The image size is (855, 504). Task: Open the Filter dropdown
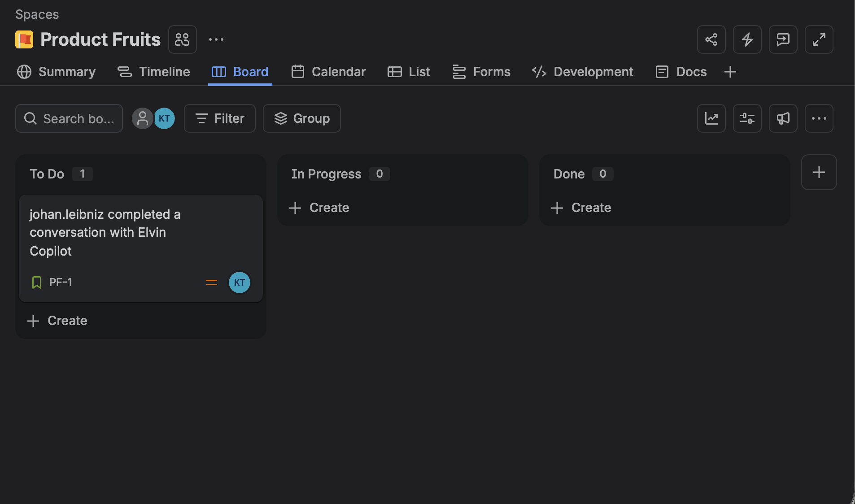[220, 118]
